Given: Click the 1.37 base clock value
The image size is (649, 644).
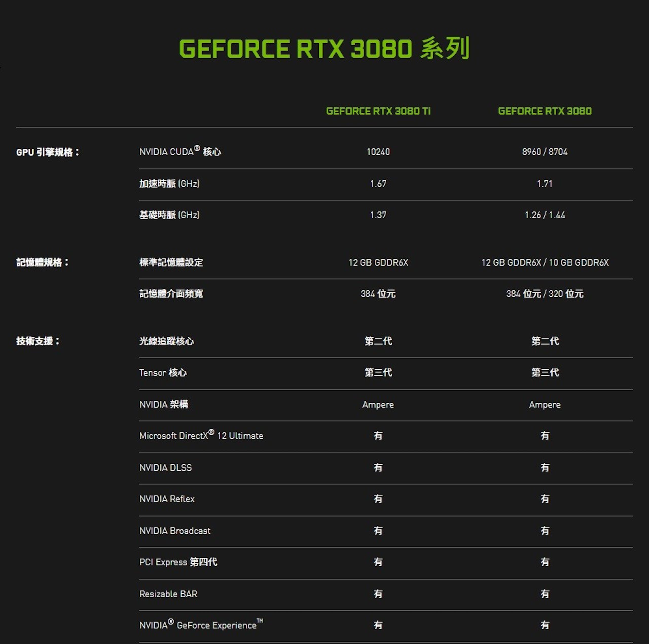Looking at the screenshot, I should (x=378, y=215).
